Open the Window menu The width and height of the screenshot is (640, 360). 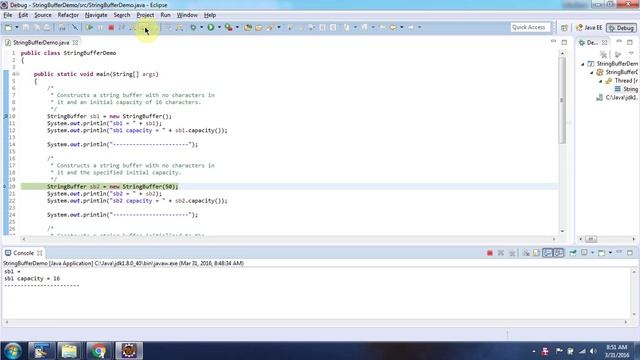point(187,15)
